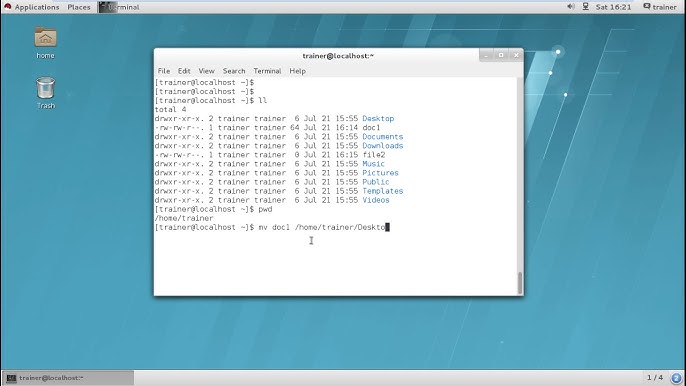Select trainer@localhost taskbar window button
This screenshot has width=686, height=386.
(x=68, y=378)
